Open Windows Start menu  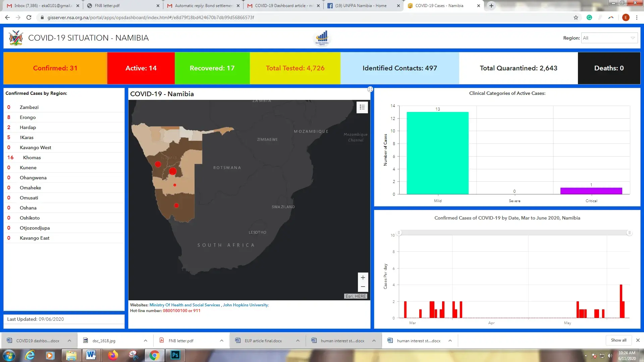9,355
